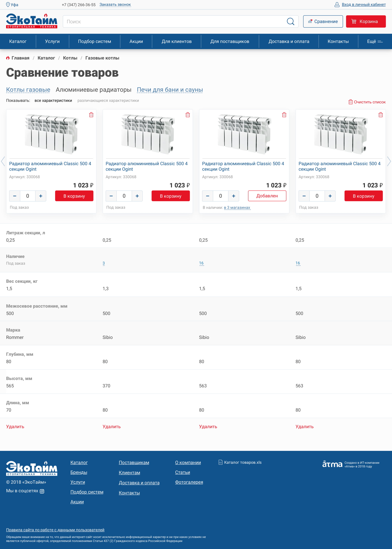Add second radiator В корзину
392x549 pixels.
(170, 196)
